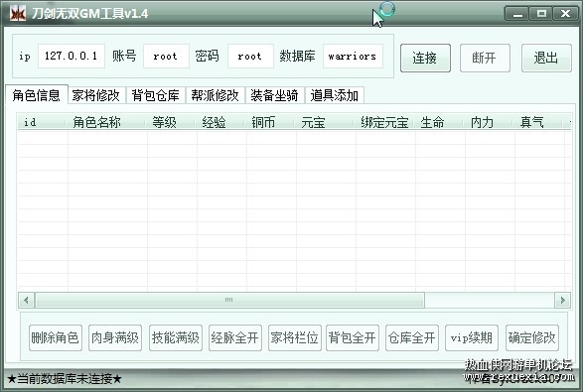Viewport: 583px width, 392px height.
Task: Click the horizontal scrollbar thumb
Action: coord(229,300)
